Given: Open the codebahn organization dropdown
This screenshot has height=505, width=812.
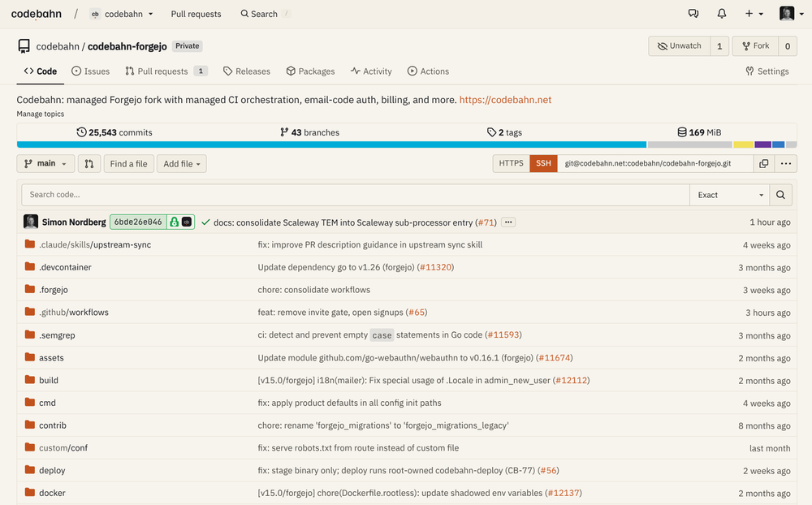Looking at the screenshot, I should (122, 14).
